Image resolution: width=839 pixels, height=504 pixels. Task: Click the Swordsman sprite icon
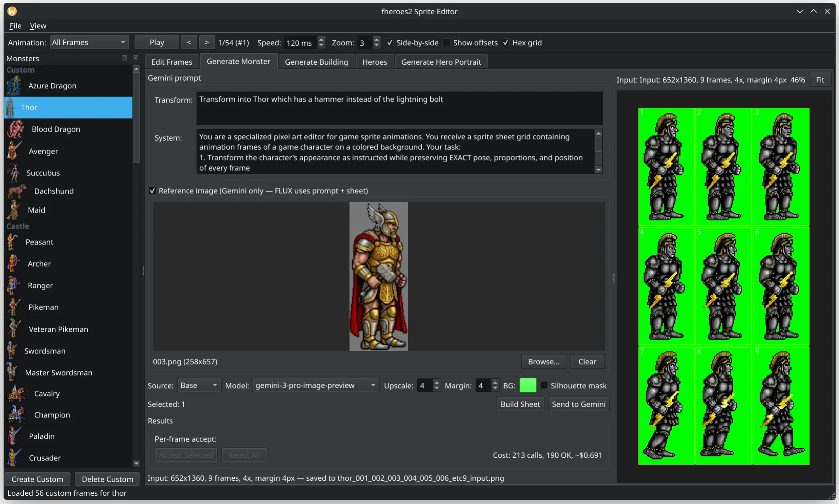(x=12, y=351)
